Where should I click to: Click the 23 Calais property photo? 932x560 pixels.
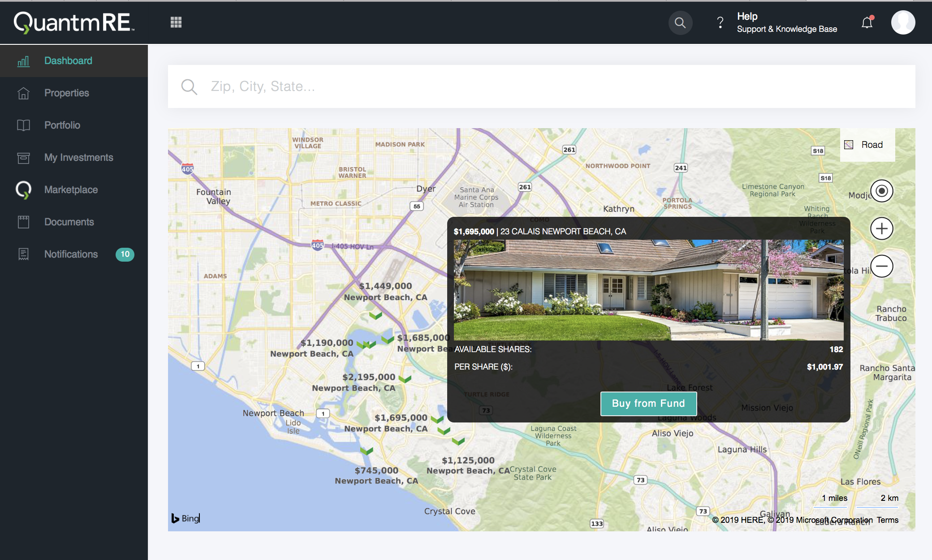[x=648, y=290]
